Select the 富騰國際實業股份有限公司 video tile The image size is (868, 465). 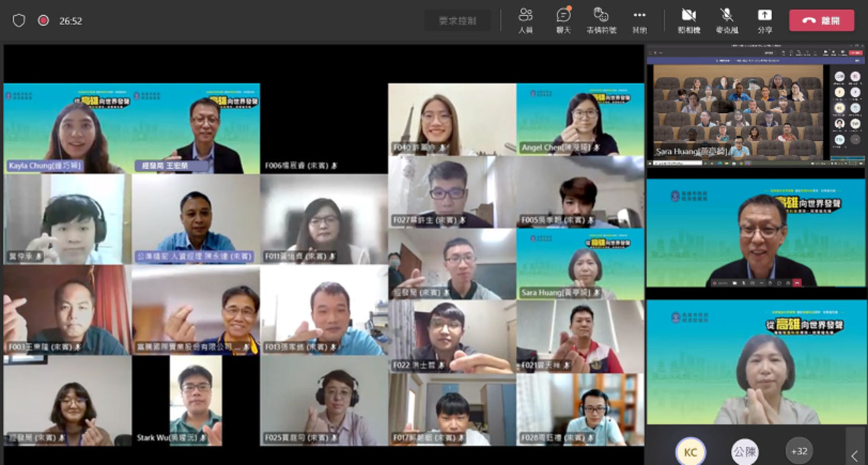pyautogui.click(x=196, y=310)
